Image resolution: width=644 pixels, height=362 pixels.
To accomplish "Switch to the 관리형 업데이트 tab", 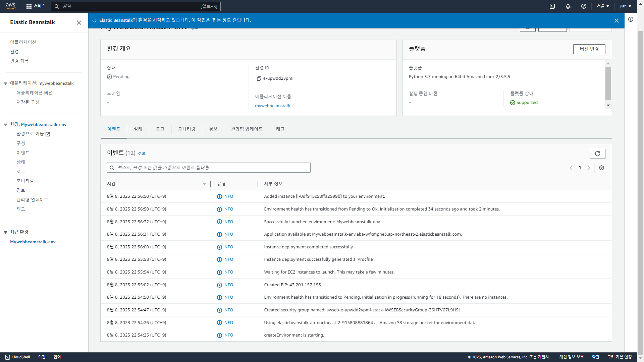I will (x=247, y=129).
